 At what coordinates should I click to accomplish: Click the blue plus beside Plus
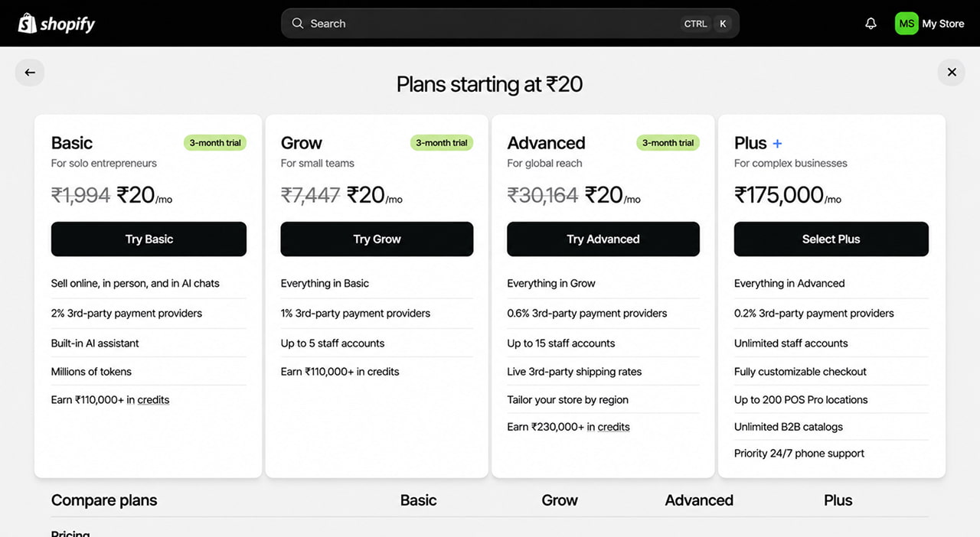[777, 143]
